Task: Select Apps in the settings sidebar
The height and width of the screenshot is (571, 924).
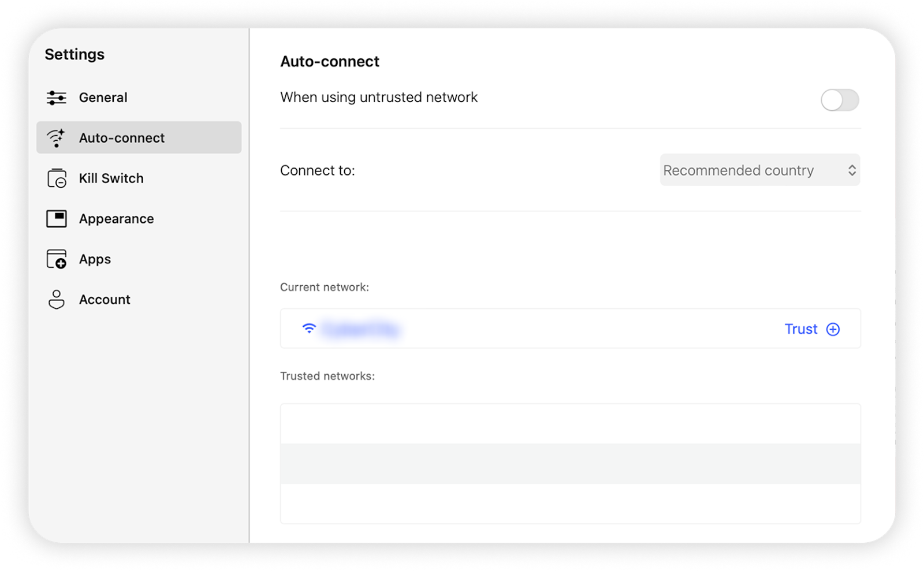Action: tap(95, 259)
